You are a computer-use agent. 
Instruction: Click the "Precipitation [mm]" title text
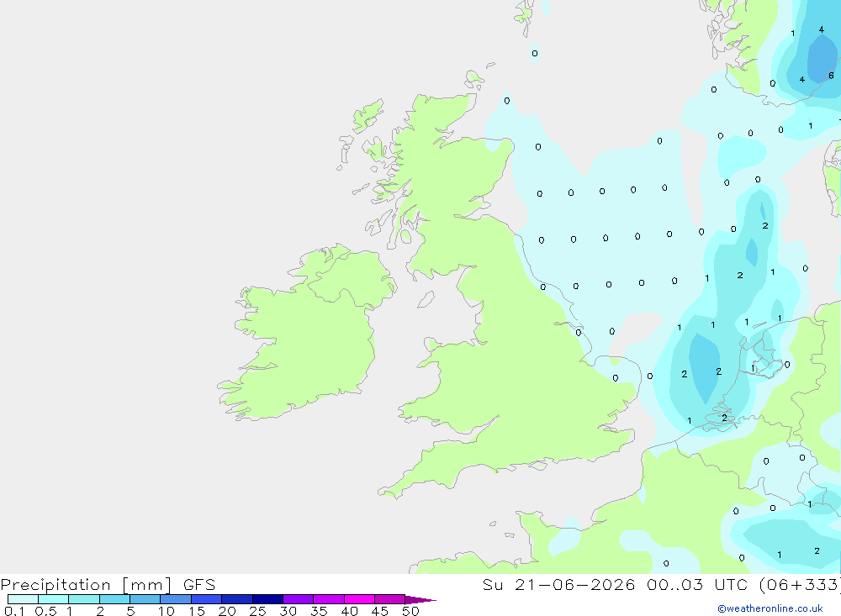(86, 585)
